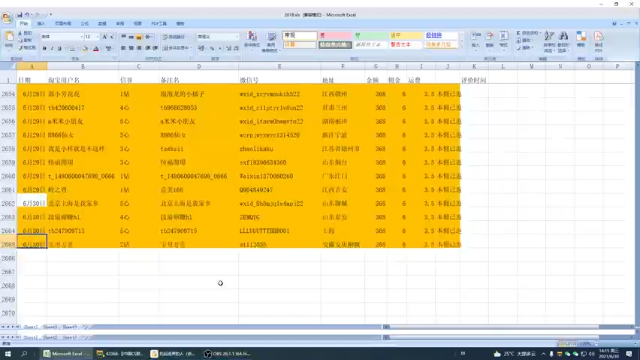Image resolution: width=640 pixels, height=360 pixels.
Task: Open Format as Table gallery
Action: [x=271, y=41]
